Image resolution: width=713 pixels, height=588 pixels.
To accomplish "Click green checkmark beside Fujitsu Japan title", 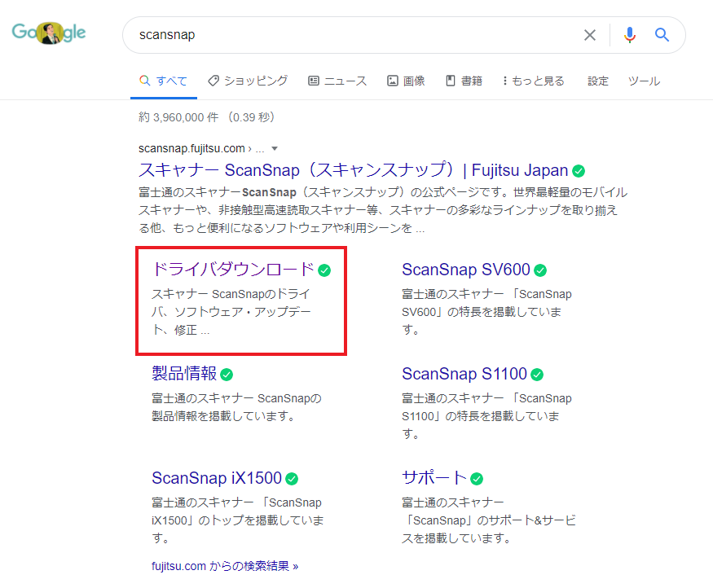I will pyautogui.click(x=579, y=171).
